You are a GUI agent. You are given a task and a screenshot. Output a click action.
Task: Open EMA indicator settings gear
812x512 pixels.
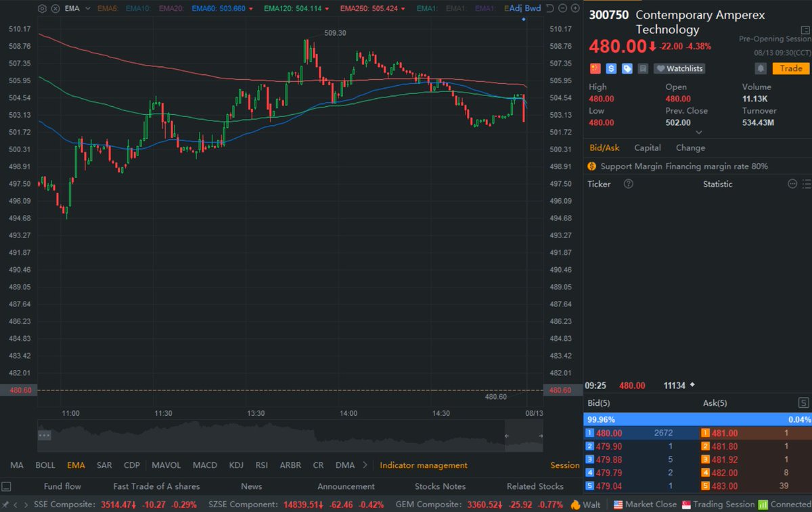pyautogui.click(x=43, y=9)
